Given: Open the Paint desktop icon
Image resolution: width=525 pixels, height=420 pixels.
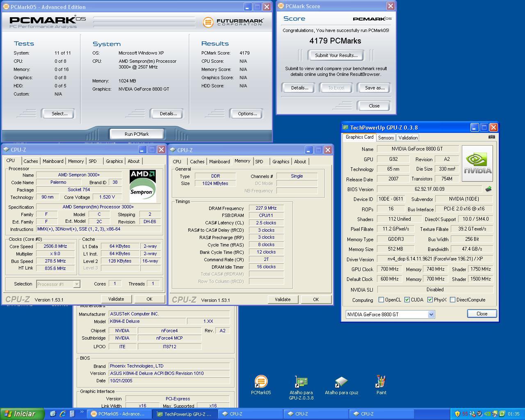Looking at the screenshot, I should (x=381, y=385).
